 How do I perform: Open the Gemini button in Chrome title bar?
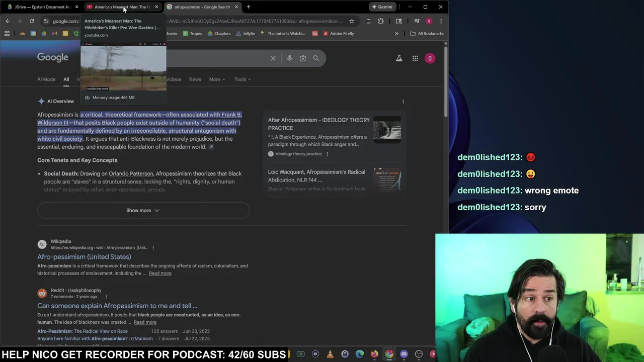[x=382, y=7]
